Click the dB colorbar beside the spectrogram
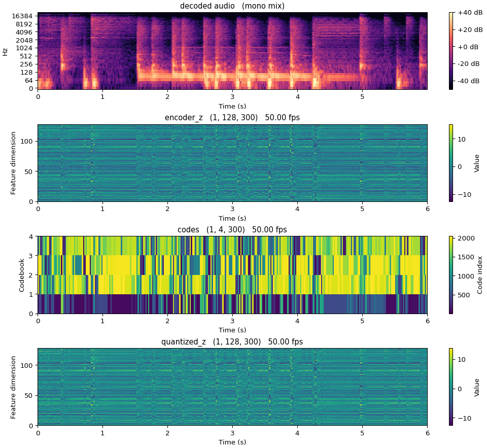The height and width of the screenshot is (448, 487). click(451, 51)
